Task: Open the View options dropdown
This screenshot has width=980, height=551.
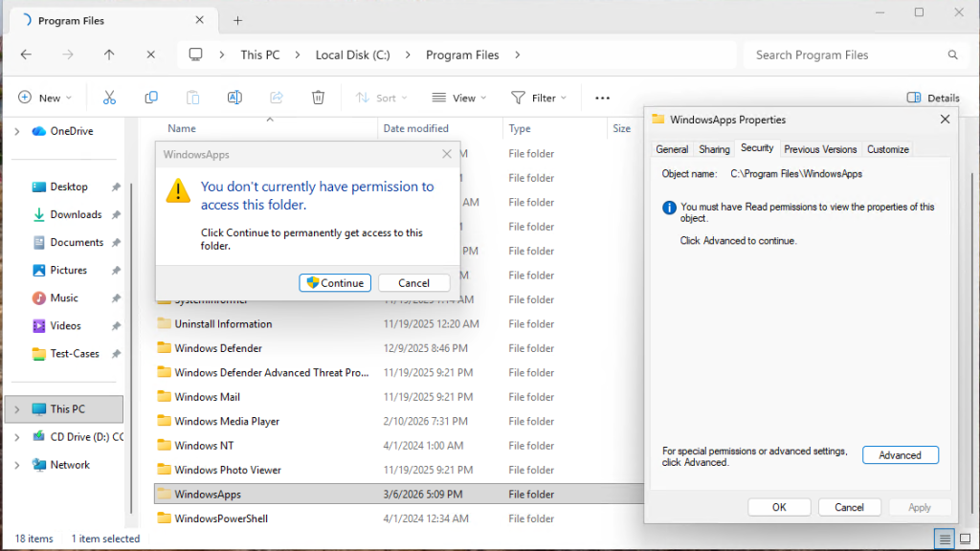Action: 460,97
